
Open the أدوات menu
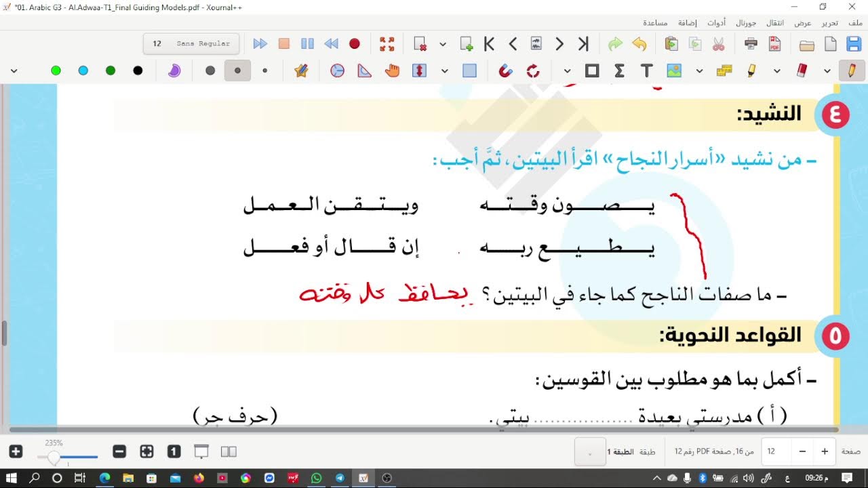(717, 22)
